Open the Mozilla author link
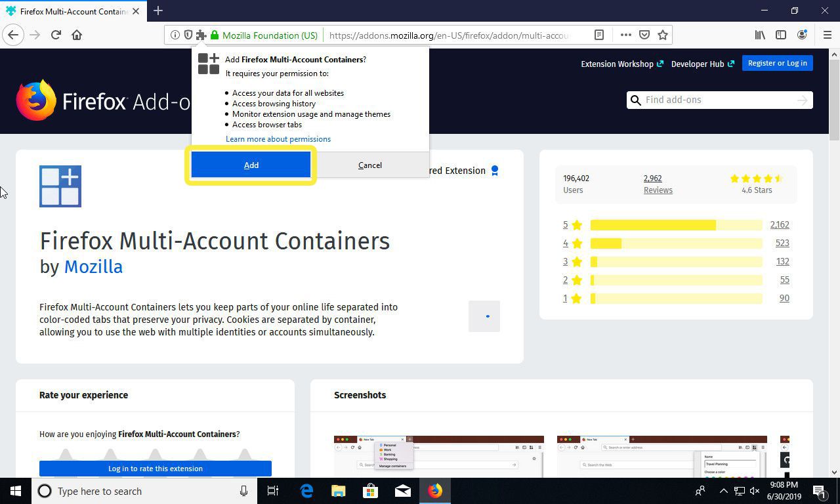 click(93, 267)
